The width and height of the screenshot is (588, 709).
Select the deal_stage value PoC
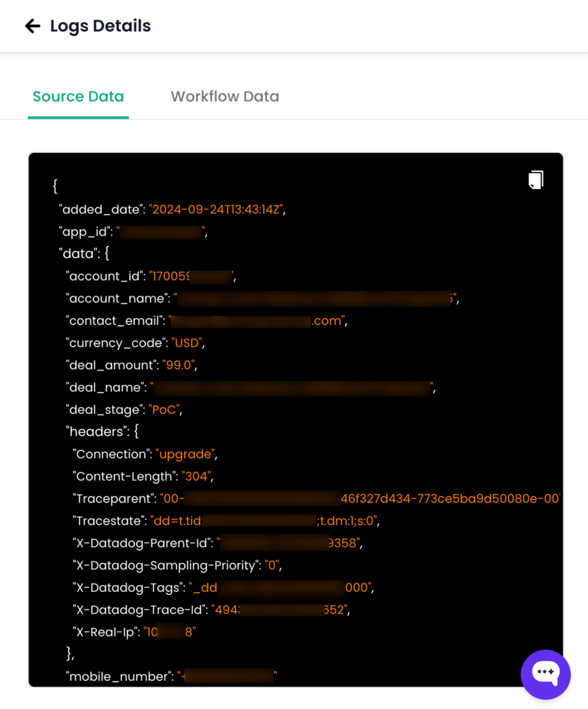(x=163, y=410)
